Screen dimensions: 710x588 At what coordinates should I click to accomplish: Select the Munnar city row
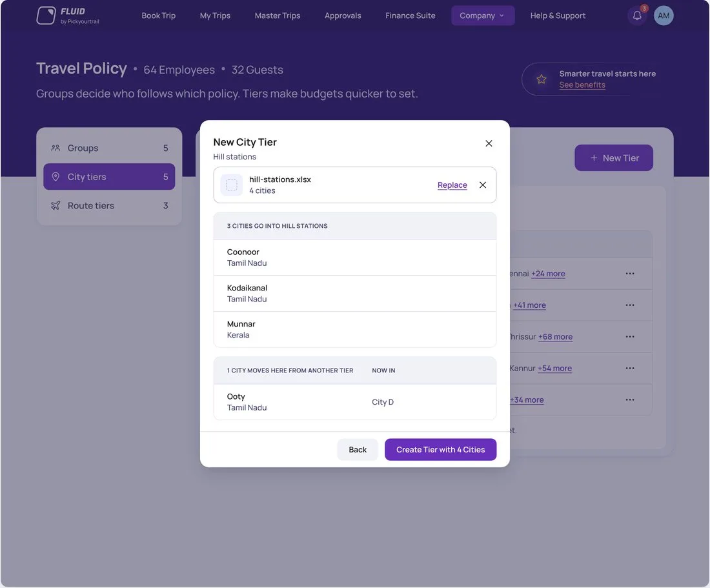point(354,330)
